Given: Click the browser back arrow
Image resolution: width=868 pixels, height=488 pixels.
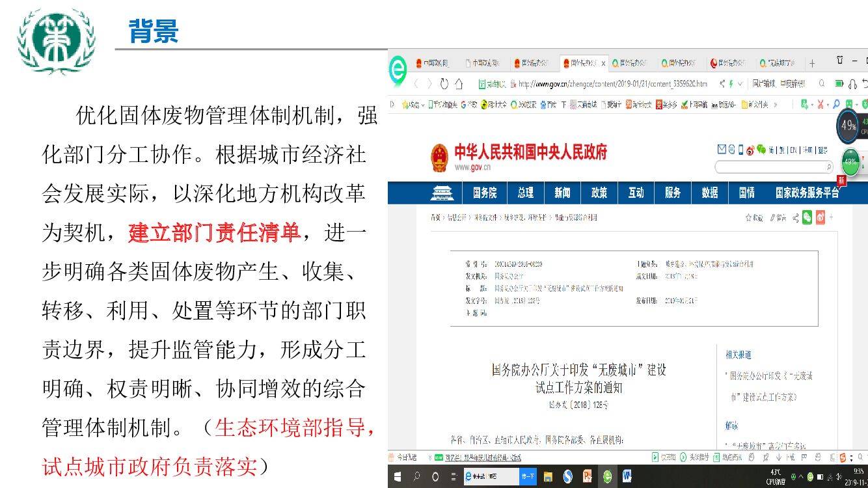Looking at the screenshot, I should [x=416, y=84].
